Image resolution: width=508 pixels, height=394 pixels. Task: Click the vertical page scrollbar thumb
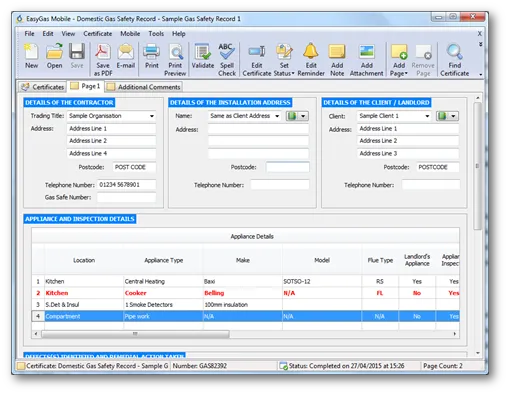pyautogui.click(x=477, y=166)
